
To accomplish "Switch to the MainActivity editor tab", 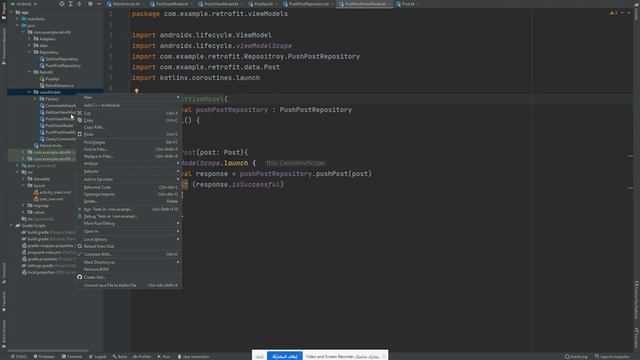I will pyautogui.click(x=126, y=4).
